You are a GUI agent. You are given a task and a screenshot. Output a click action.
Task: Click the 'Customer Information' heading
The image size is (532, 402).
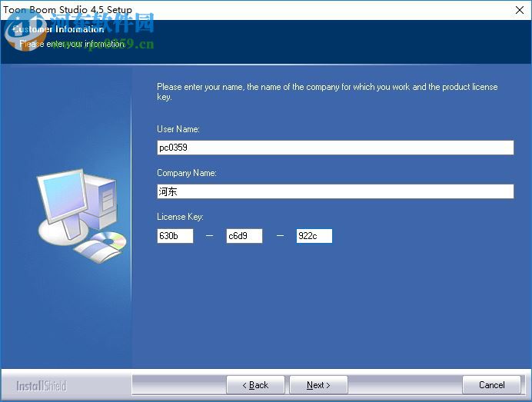pos(58,29)
